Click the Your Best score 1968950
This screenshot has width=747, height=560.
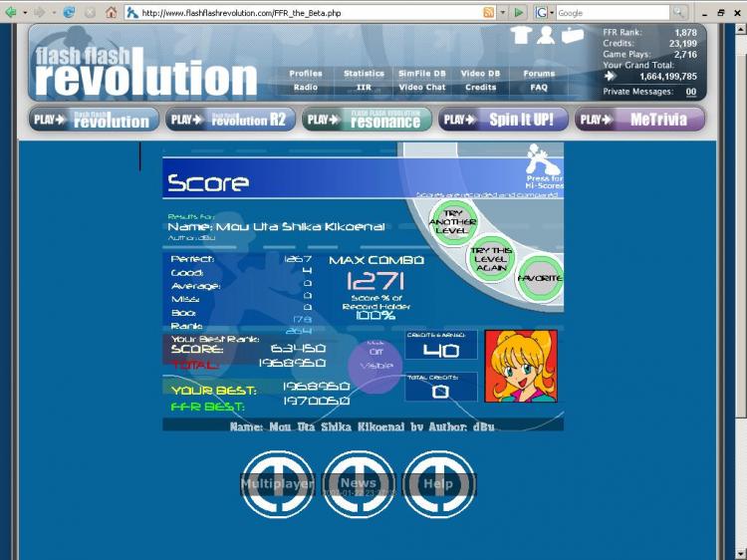click(x=316, y=386)
